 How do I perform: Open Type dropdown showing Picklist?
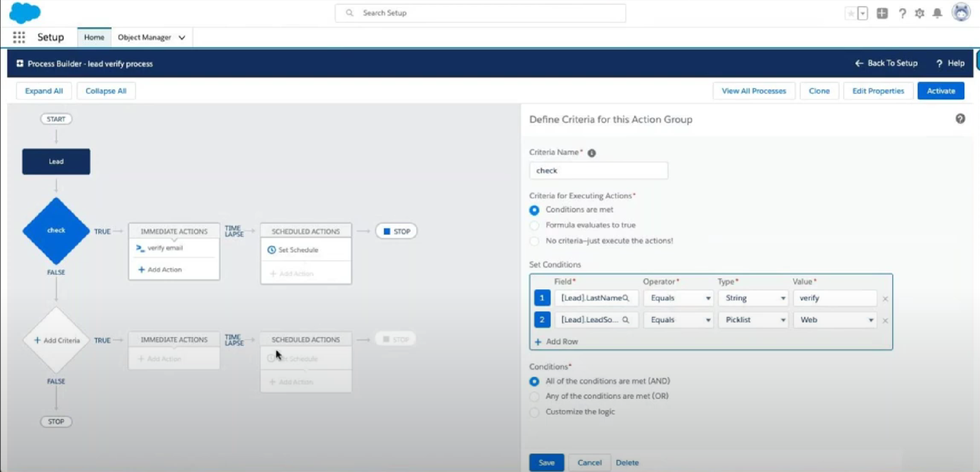pos(753,320)
